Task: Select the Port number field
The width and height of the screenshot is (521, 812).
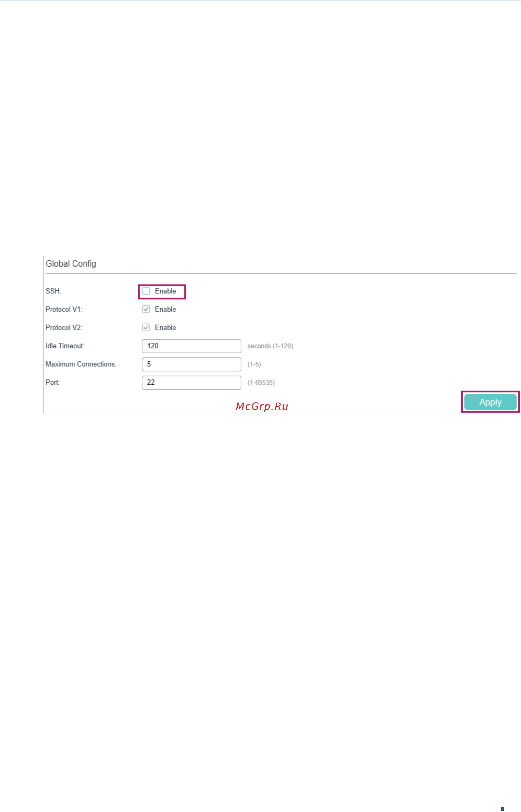Action: (191, 383)
